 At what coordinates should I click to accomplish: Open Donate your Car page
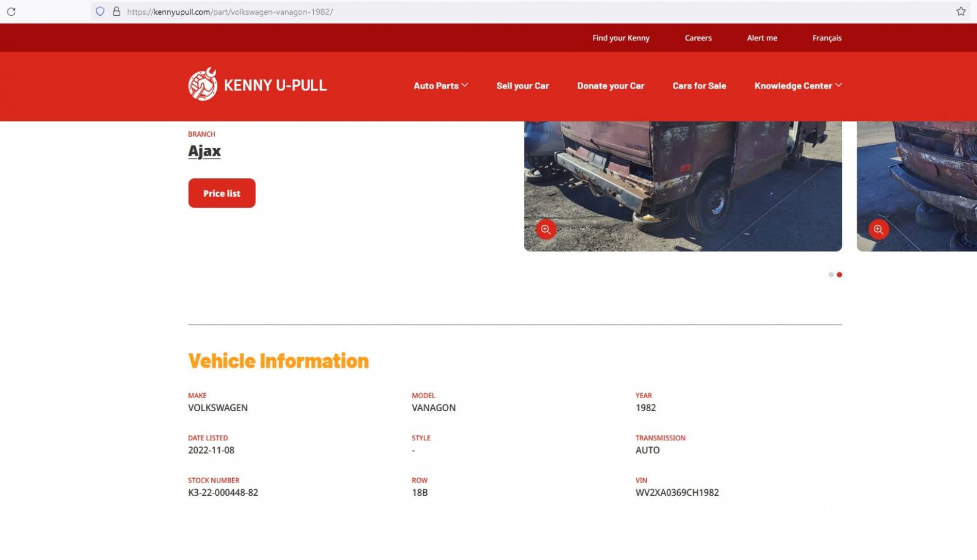click(611, 86)
